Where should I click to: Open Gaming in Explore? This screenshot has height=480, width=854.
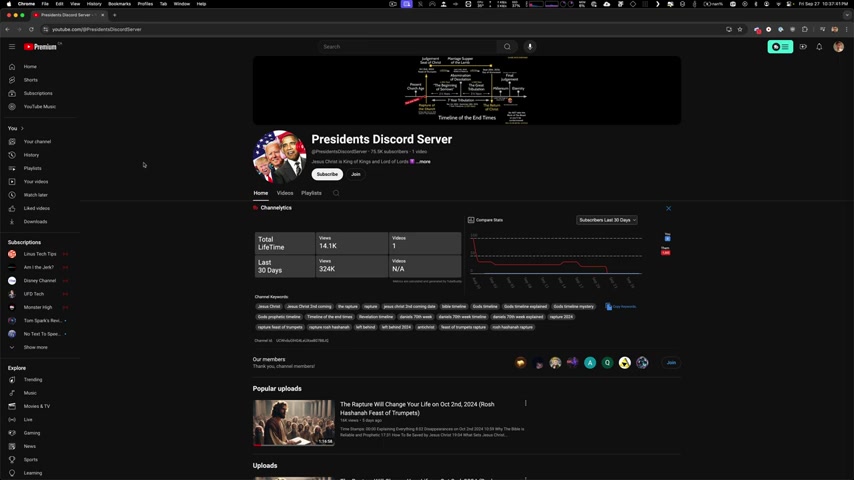coord(32,433)
